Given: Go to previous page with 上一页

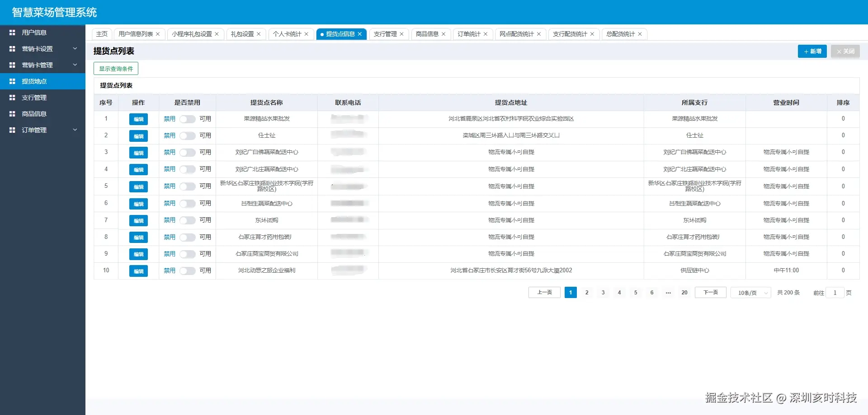Looking at the screenshot, I should point(544,293).
